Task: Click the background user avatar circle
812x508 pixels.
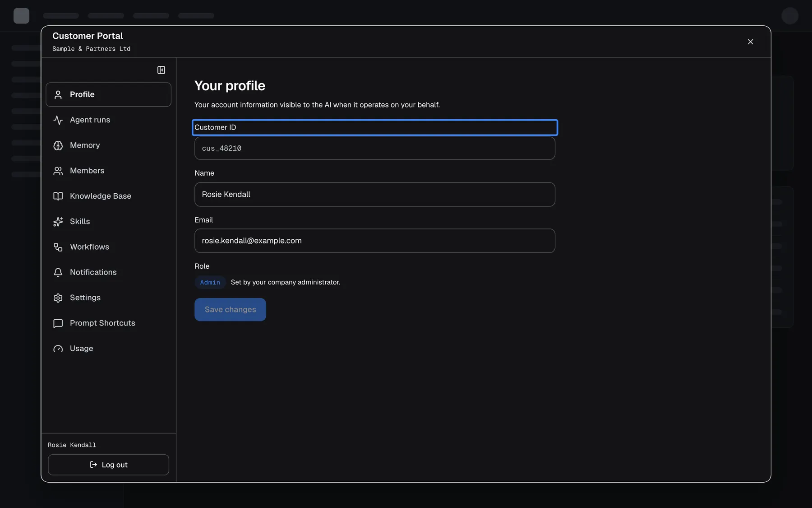Action: click(790, 16)
